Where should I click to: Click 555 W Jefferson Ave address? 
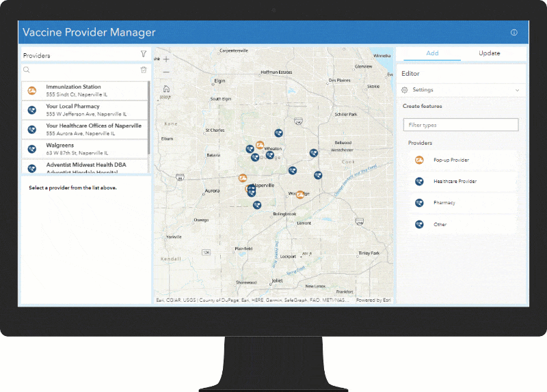point(86,114)
